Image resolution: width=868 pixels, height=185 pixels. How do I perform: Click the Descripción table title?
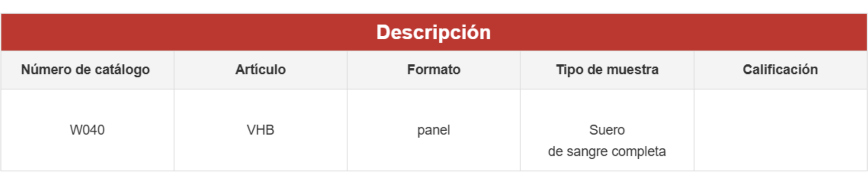click(434, 33)
